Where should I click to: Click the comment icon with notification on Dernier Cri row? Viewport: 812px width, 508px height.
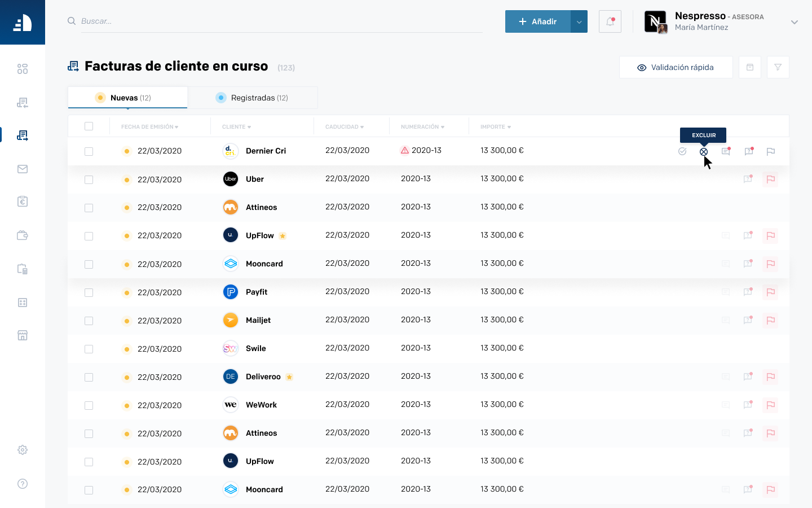pos(726,151)
